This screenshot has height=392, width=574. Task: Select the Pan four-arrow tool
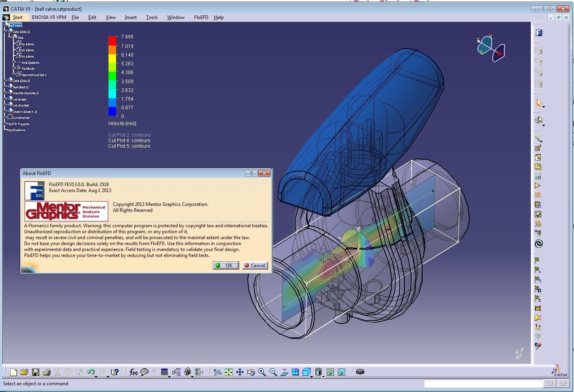coord(240,372)
